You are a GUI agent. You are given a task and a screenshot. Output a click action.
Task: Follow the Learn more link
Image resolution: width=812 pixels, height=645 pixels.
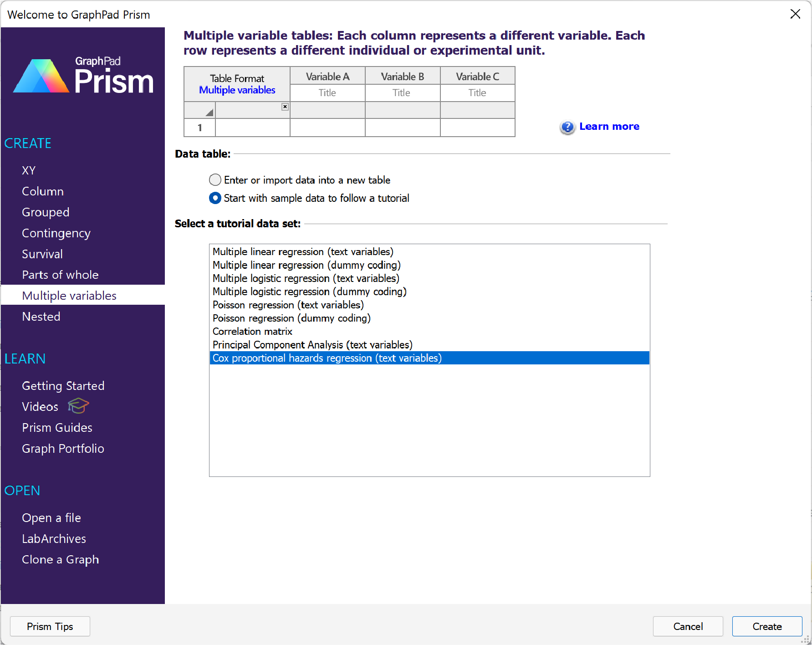(609, 127)
